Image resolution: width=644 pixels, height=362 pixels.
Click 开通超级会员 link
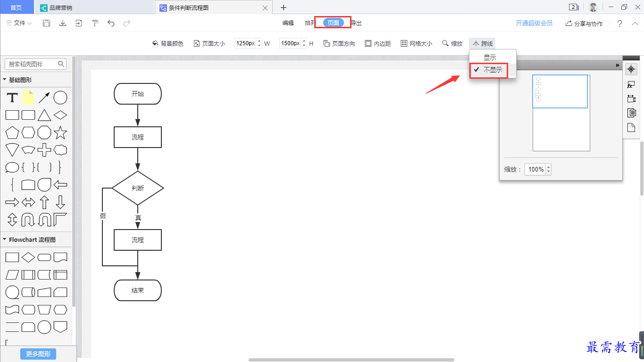[534, 23]
